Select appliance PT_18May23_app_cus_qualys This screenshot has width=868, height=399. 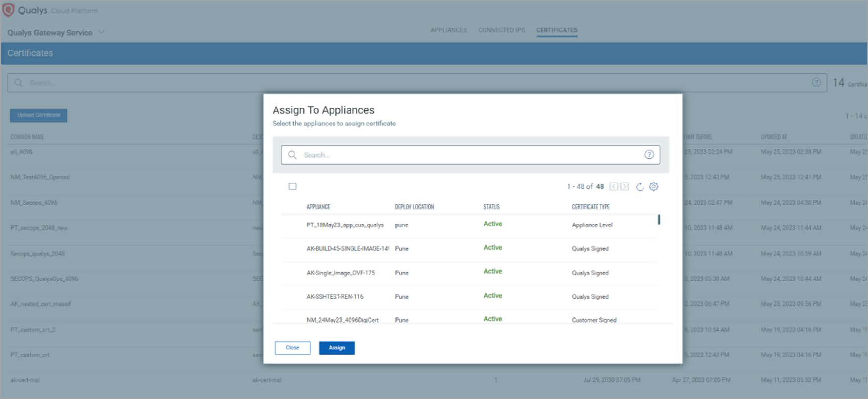[345, 225]
